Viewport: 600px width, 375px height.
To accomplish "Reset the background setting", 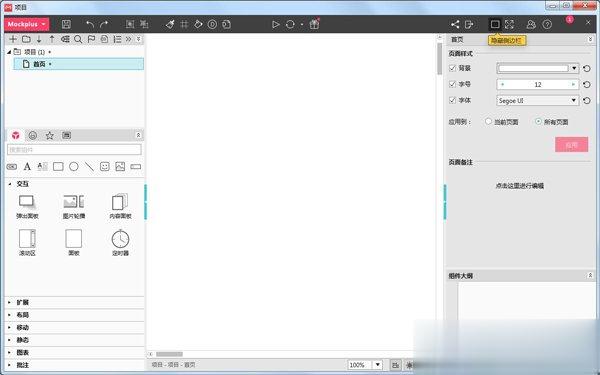I will coord(587,68).
